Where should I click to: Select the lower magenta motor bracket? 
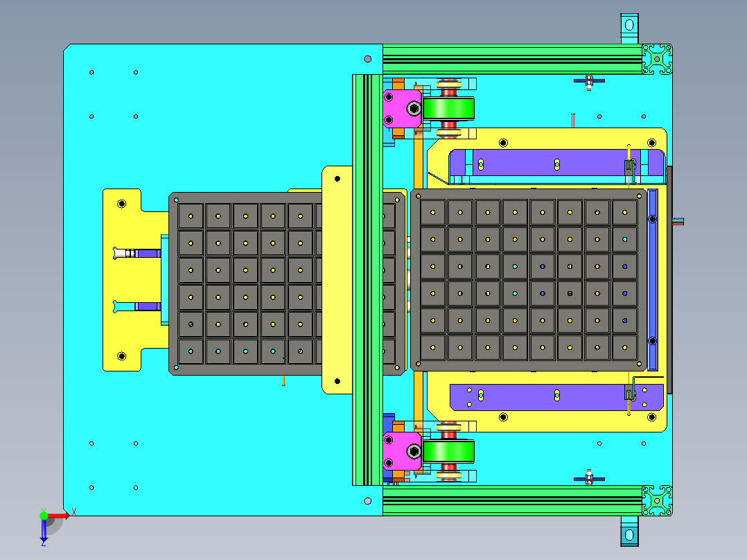(x=402, y=451)
